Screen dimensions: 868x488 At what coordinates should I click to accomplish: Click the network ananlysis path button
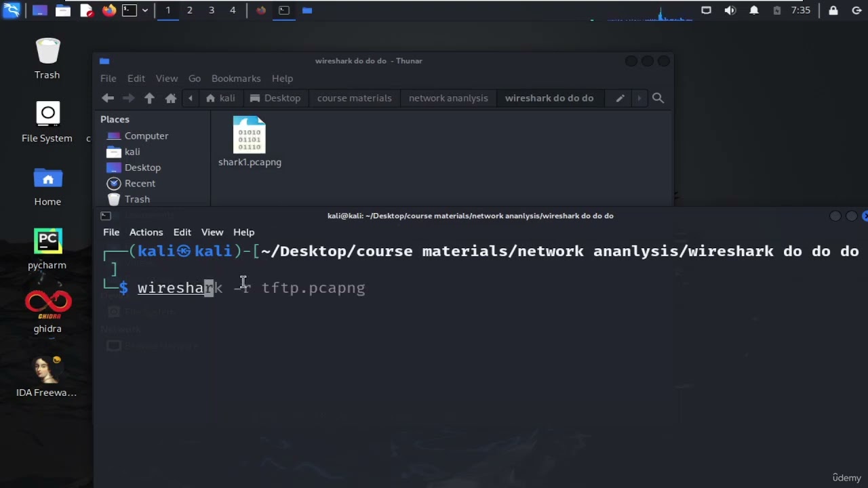click(448, 98)
